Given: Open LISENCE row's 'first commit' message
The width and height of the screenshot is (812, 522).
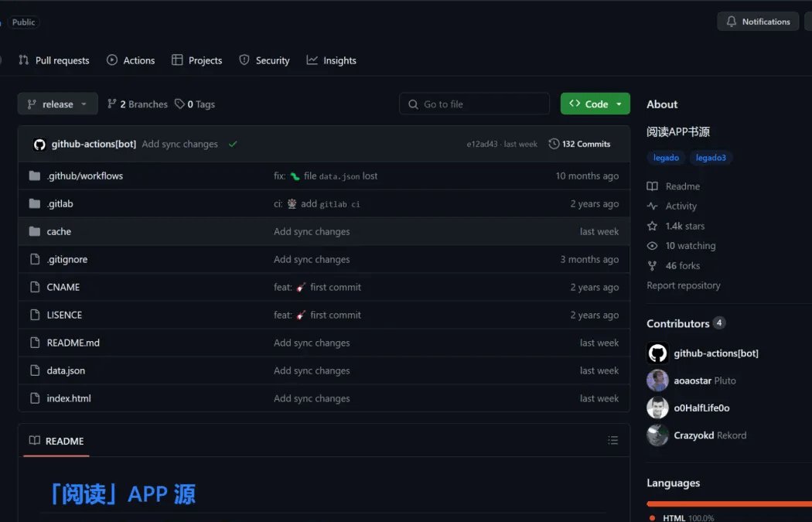Looking at the screenshot, I should coord(317,315).
